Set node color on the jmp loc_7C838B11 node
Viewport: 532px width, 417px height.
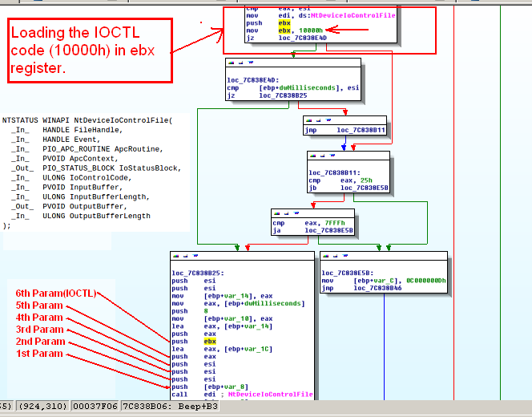309,120
